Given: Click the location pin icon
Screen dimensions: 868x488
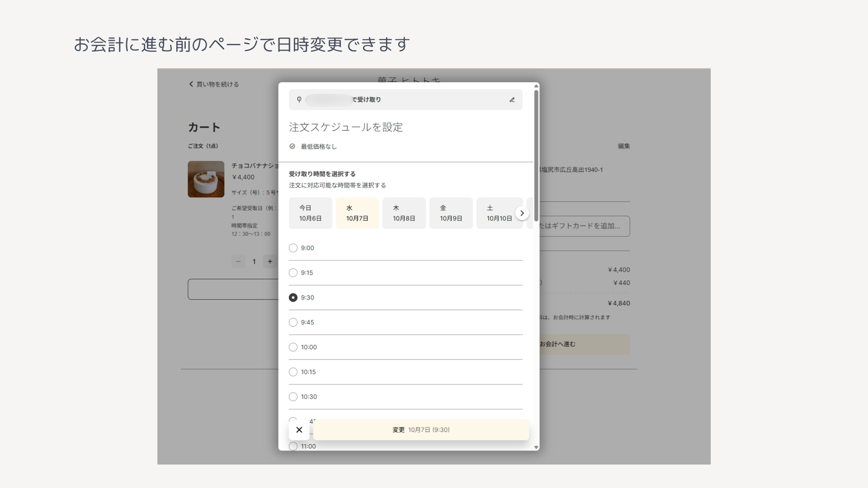Looking at the screenshot, I should point(299,99).
